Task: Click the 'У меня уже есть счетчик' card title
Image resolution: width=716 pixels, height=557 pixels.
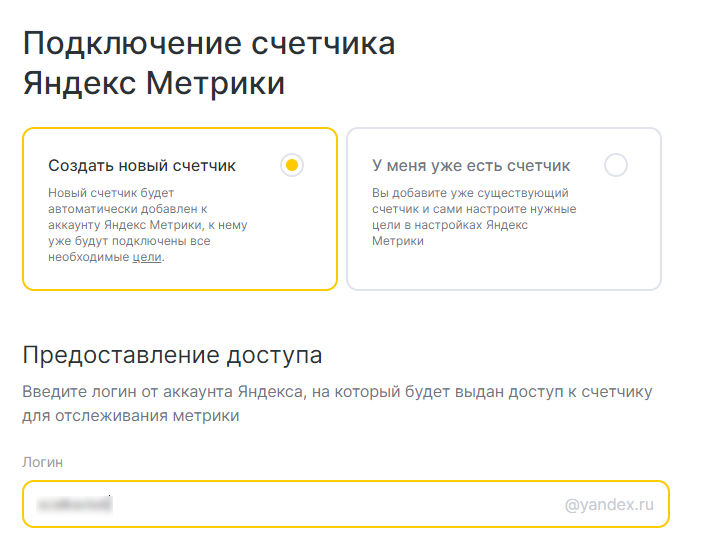Action: (471, 165)
